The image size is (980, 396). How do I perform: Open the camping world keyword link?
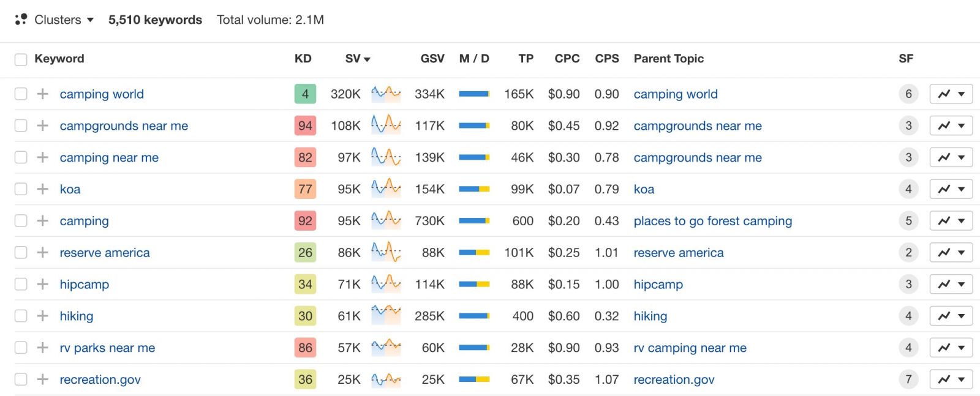point(102,94)
